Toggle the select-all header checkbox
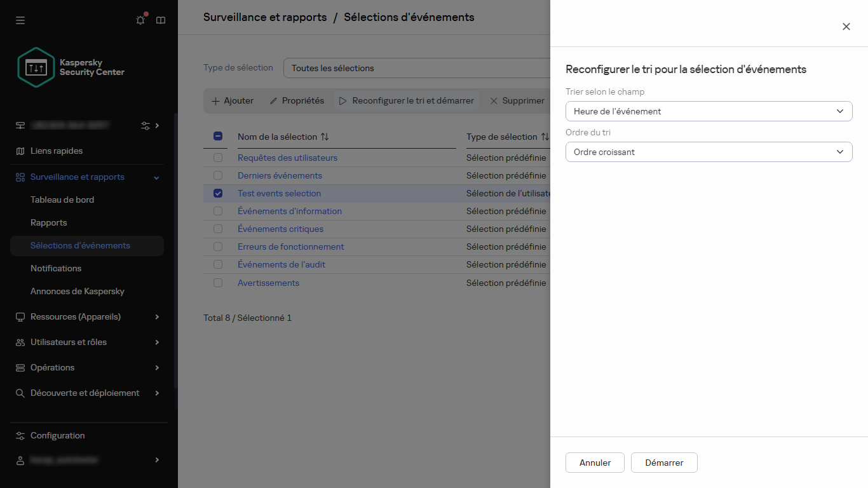Viewport: 868px width, 488px height. pyautogui.click(x=218, y=136)
